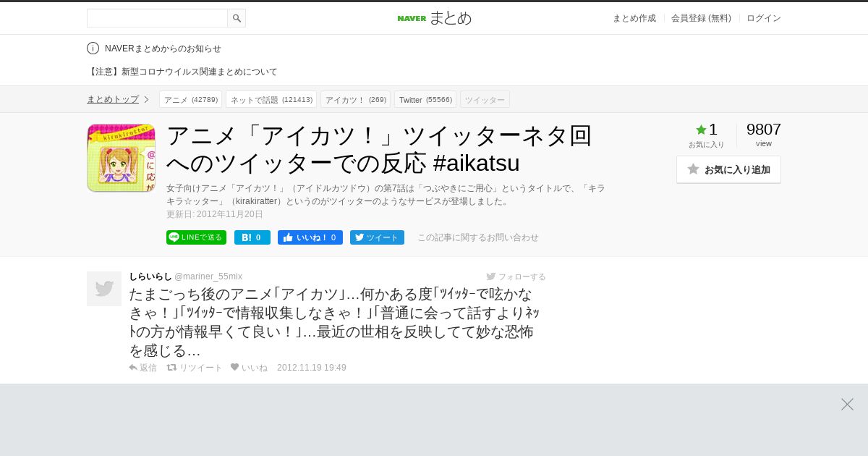Click the search text field
The height and width of the screenshot is (456, 868).
pyautogui.click(x=157, y=18)
